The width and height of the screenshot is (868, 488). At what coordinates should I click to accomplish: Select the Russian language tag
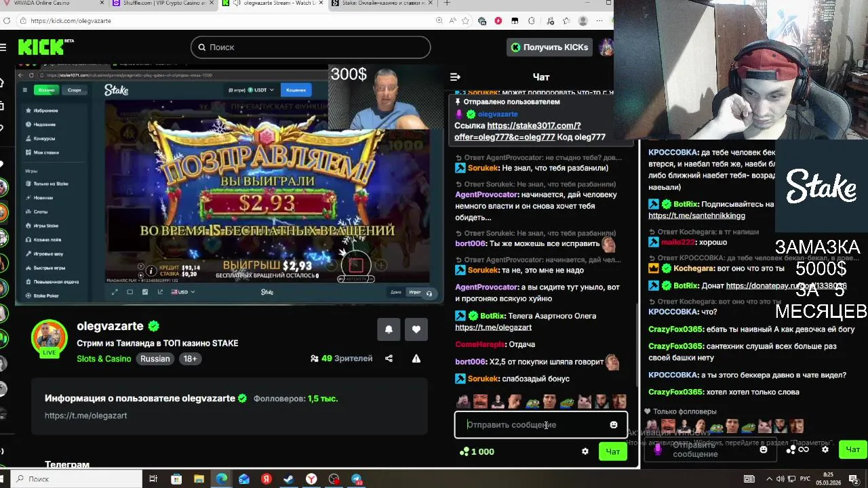point(155,359)
